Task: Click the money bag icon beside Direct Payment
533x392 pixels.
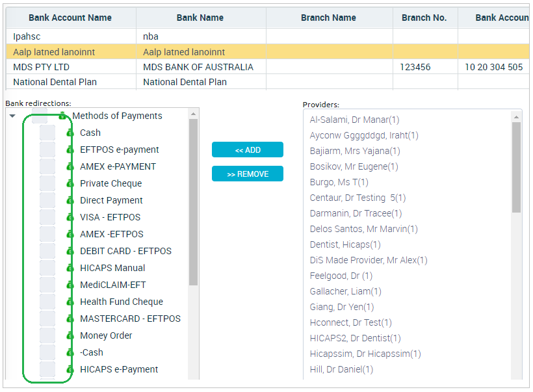Action: [x=70, y=200]
